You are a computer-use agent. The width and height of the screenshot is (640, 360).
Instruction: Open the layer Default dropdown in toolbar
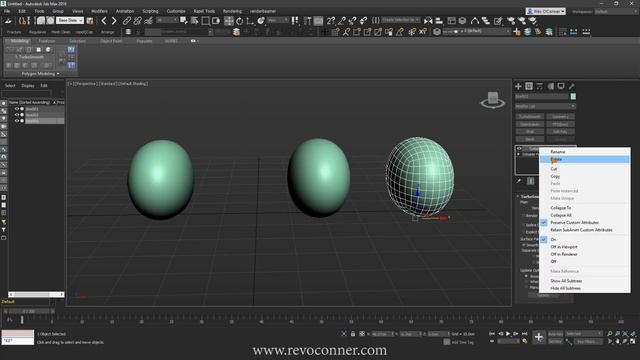[476, 31]
